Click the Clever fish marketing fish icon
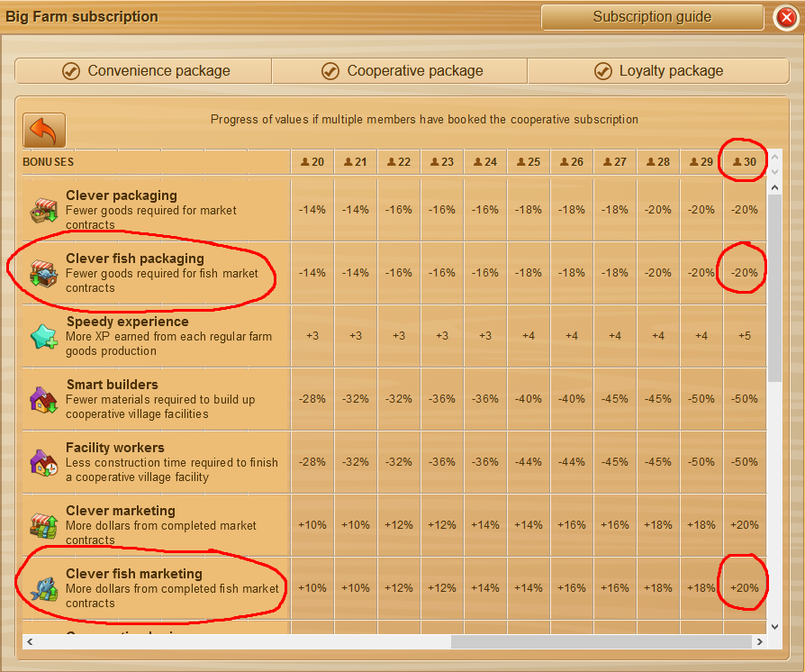805x672 pixels. 43,589
